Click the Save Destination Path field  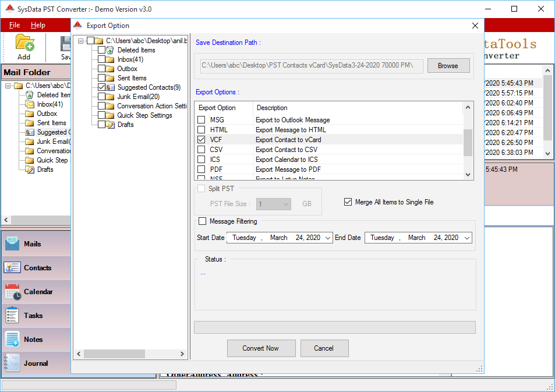pos(312,65)
